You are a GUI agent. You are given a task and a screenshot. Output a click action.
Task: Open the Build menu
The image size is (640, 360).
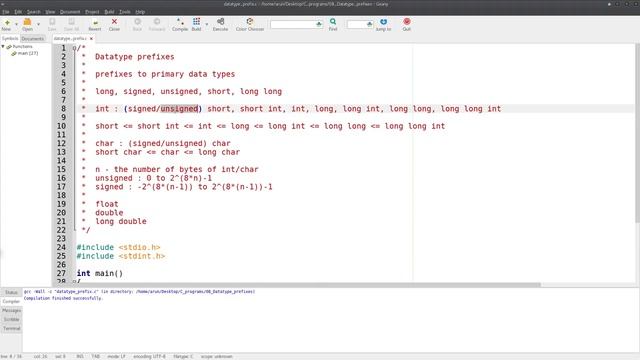[109, 12]
